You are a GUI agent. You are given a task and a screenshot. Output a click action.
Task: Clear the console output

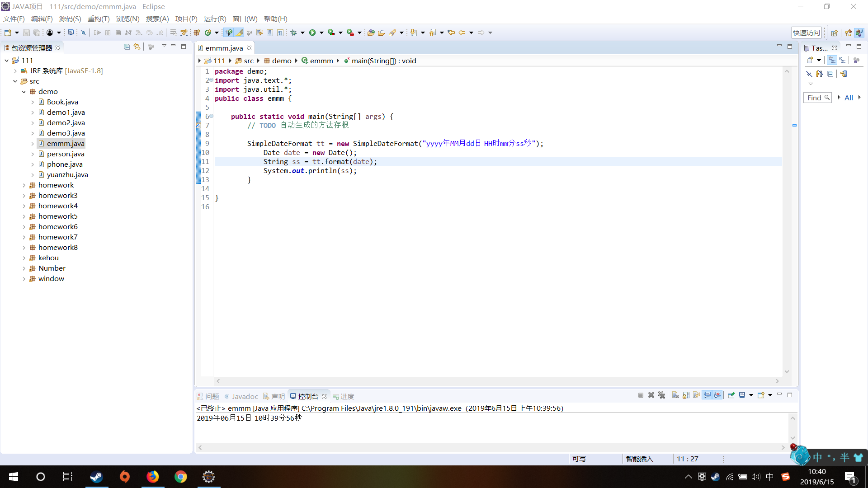tap(675, 395)
